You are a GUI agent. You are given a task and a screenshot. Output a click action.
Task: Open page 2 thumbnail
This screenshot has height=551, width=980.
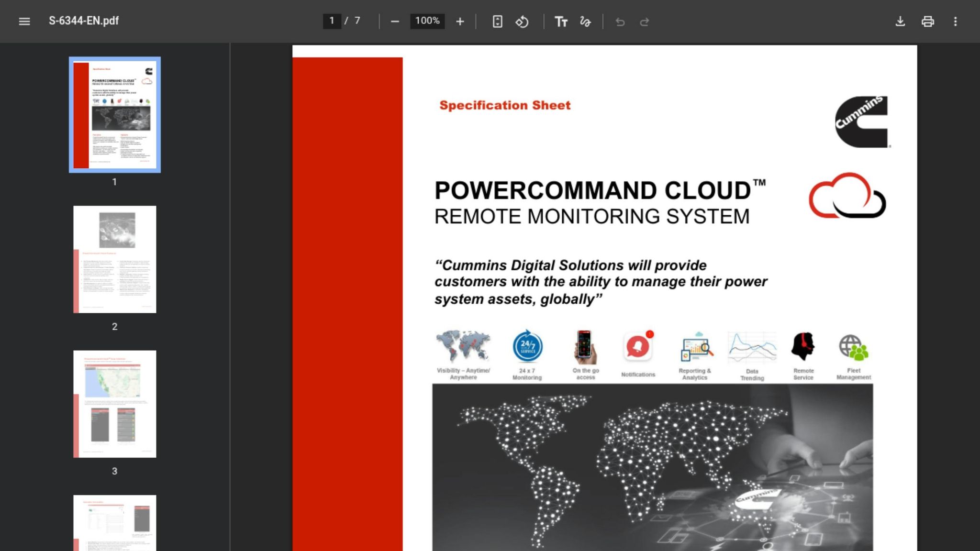pos(115,259)
